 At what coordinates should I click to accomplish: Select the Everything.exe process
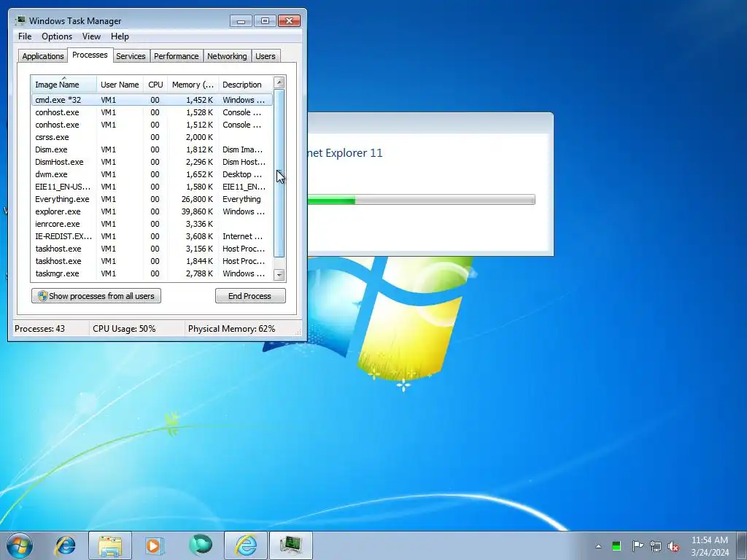(152, 199)
